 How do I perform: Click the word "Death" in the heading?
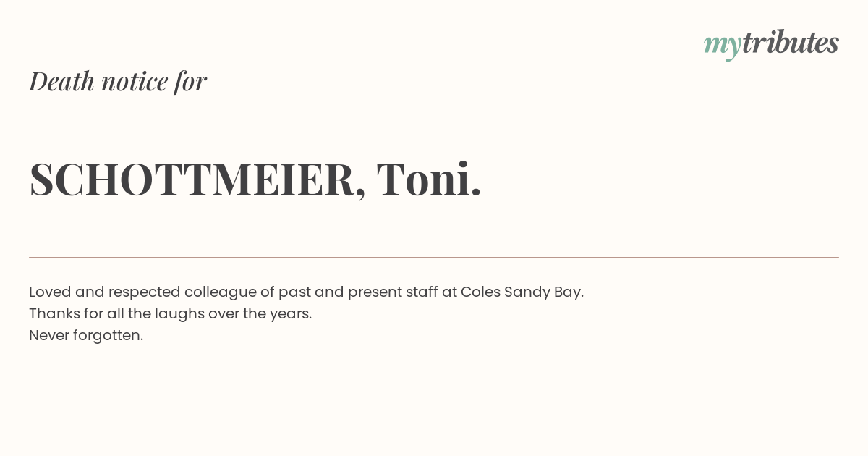click(61, 81)
